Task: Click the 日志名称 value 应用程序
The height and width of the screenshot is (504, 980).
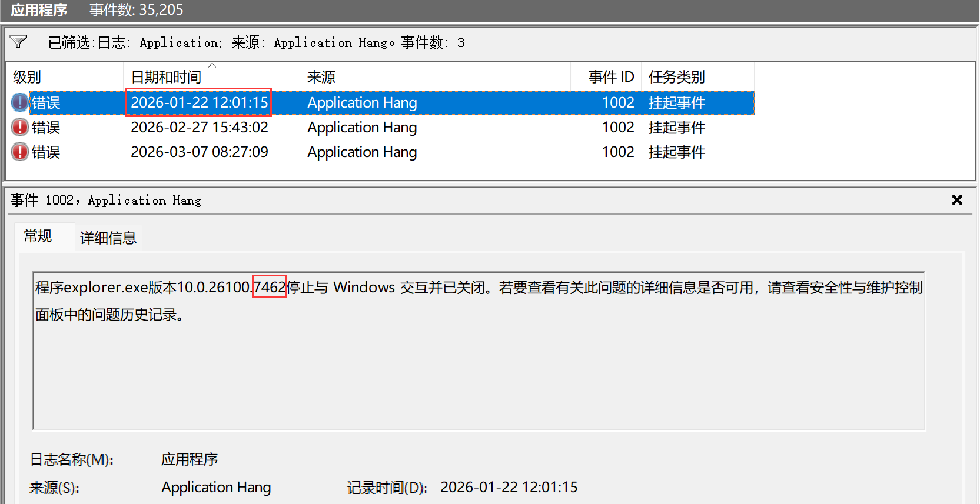Action: pyautogui.click(x=190, y=459)
